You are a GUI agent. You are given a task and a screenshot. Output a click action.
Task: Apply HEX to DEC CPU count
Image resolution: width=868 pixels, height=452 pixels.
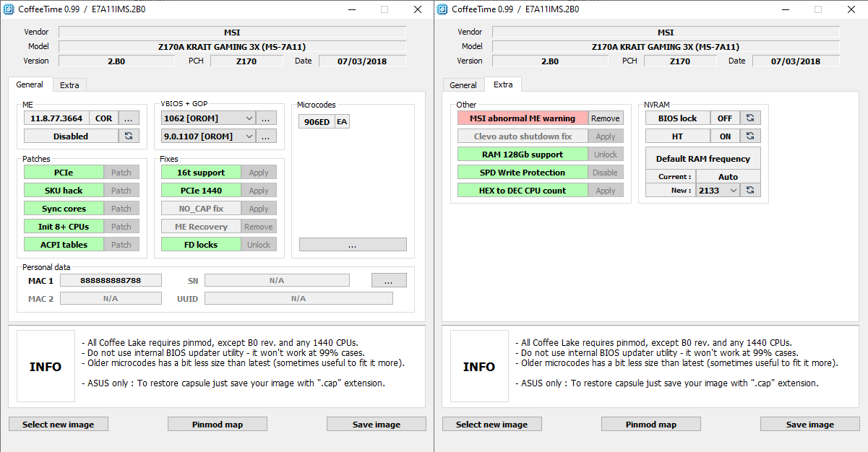click(606, 190)
